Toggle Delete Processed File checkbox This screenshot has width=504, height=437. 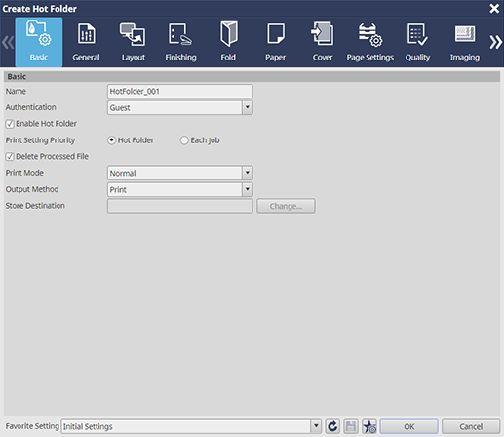10,157
